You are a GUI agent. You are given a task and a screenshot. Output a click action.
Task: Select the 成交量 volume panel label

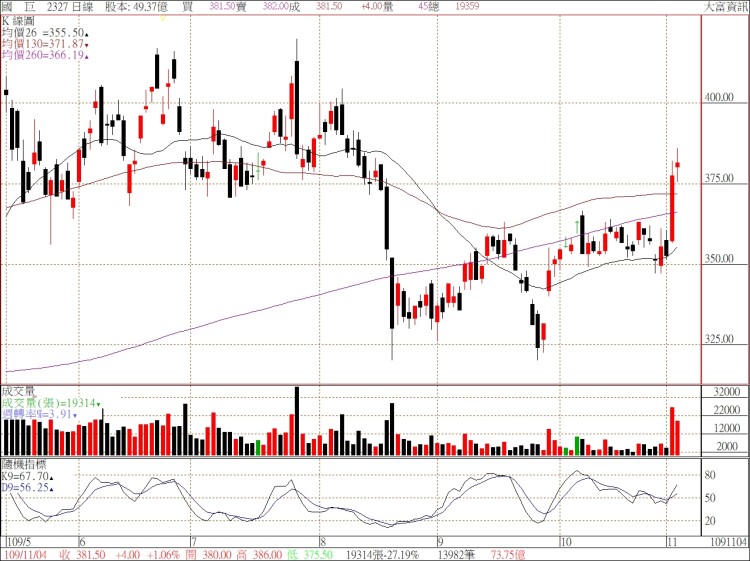[x=17, y=390]
